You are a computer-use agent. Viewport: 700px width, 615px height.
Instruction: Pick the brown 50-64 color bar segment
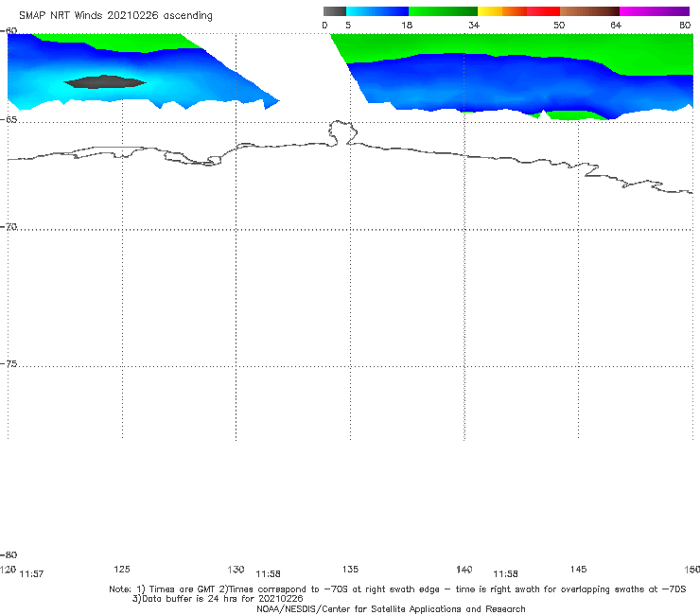(x=589, y=11)
